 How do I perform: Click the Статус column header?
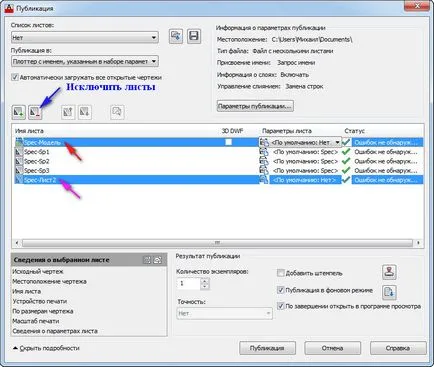coord(355,131)
